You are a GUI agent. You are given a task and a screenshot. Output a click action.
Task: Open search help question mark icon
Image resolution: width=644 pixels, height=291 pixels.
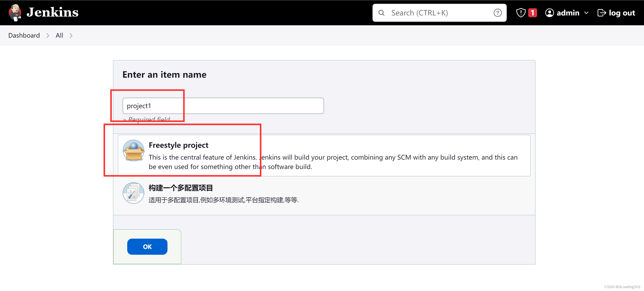click(x=498, y=13)
